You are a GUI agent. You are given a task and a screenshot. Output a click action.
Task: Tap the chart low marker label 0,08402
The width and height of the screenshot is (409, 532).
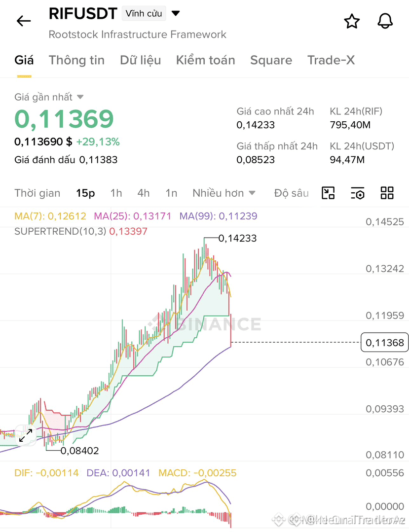tap(80, 451)
